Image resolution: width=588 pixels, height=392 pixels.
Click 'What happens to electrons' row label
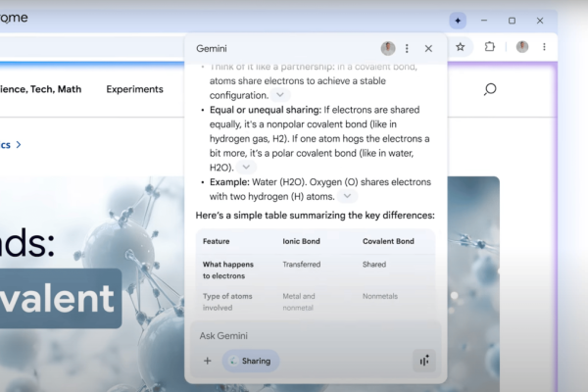228,270
